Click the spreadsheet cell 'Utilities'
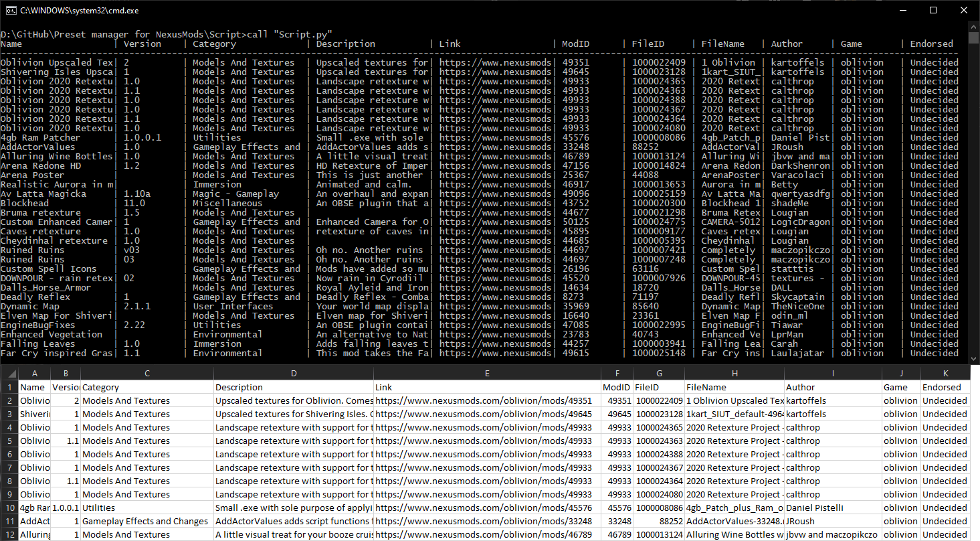 tap(147, 508)
